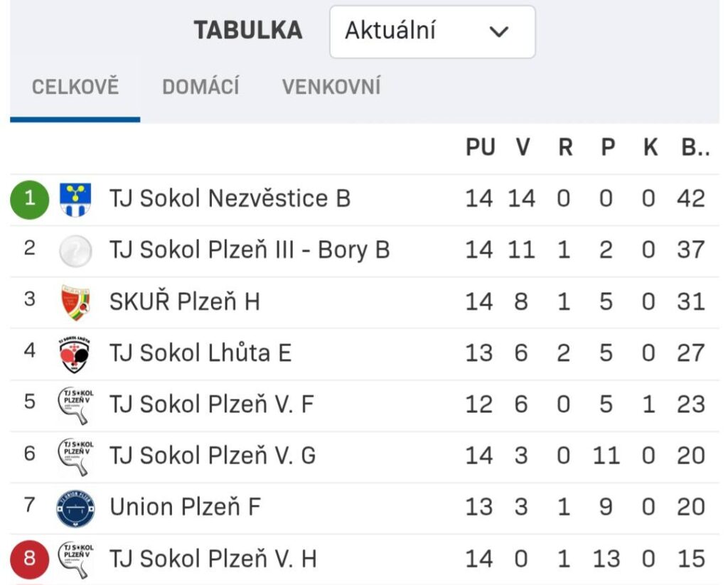
Task: Click the green first-place position badge
Action: (29, 199)
